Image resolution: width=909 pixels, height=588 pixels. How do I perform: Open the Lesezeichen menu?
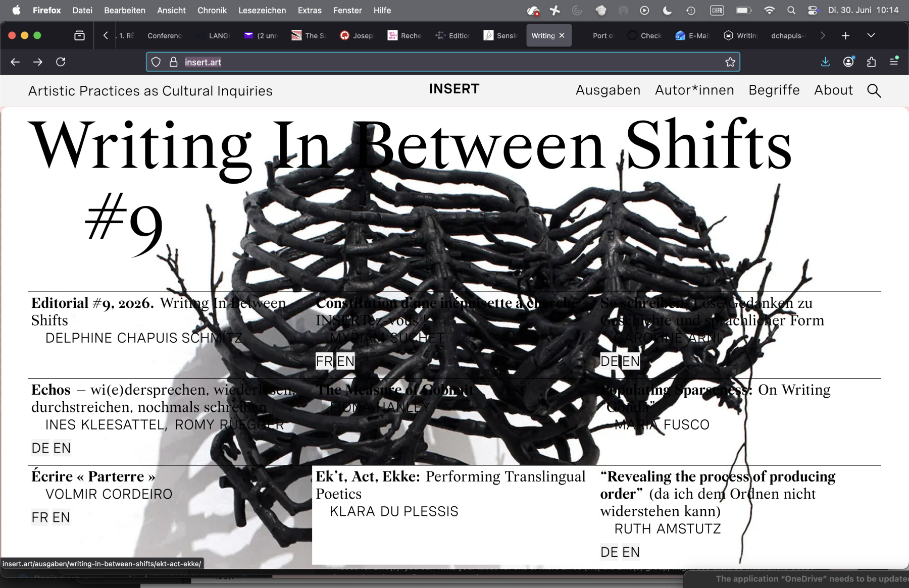click(262, 10)
